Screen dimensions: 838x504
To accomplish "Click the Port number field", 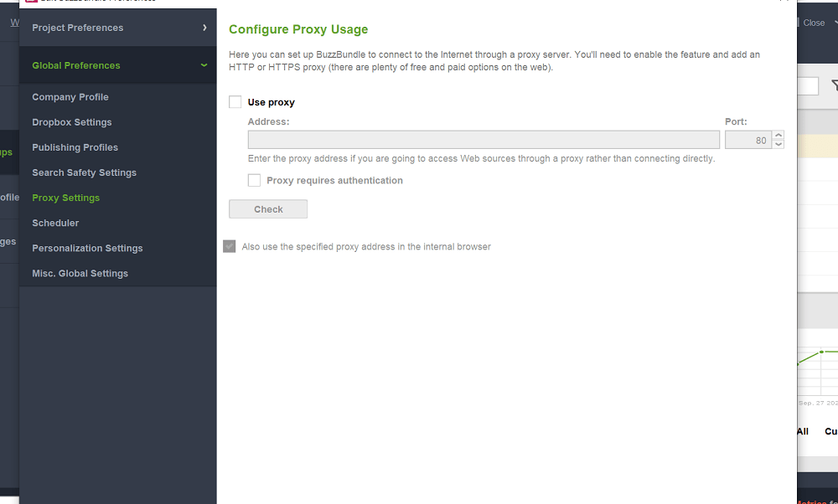I will pyautogui.click(x=747, y=140).
